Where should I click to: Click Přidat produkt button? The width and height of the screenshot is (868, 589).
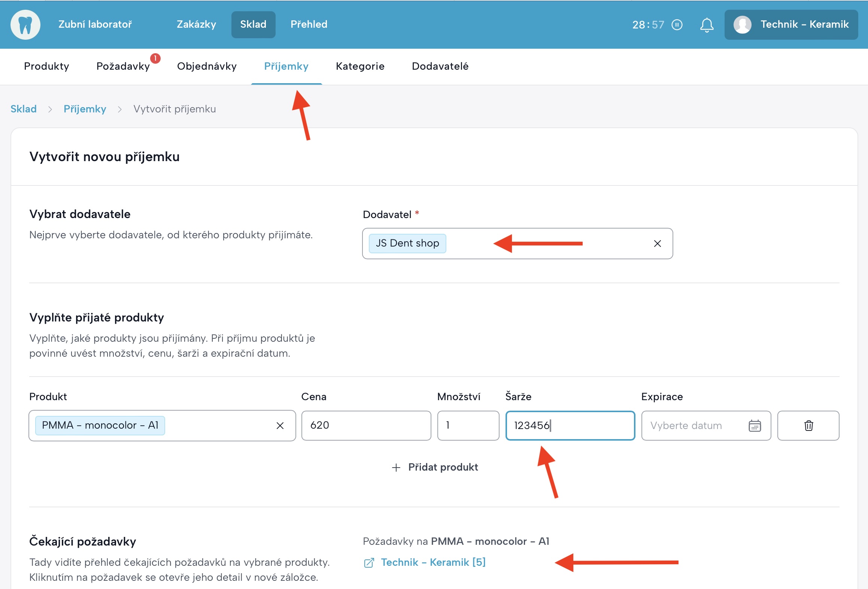tap(435, 467)
